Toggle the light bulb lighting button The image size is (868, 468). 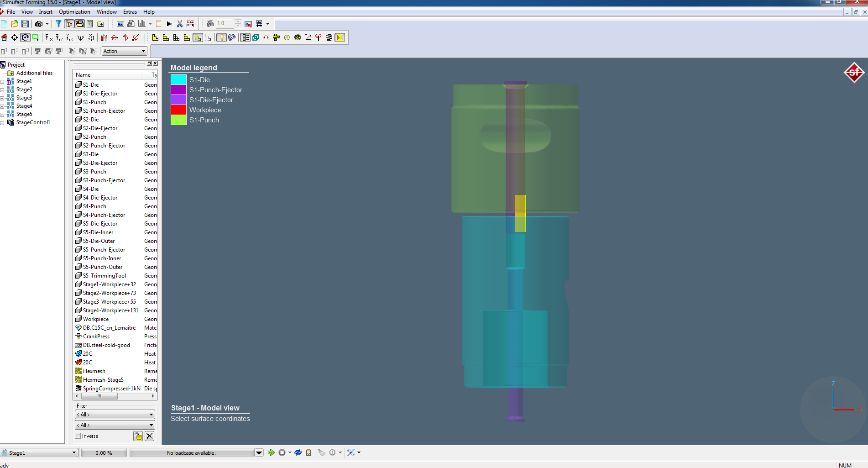[x=221, y=37]
